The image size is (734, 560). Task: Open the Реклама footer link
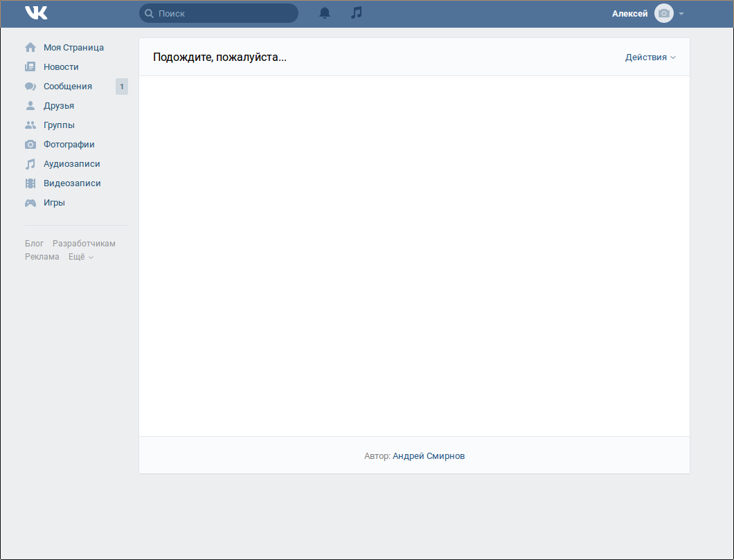click(x=42, y=256)
